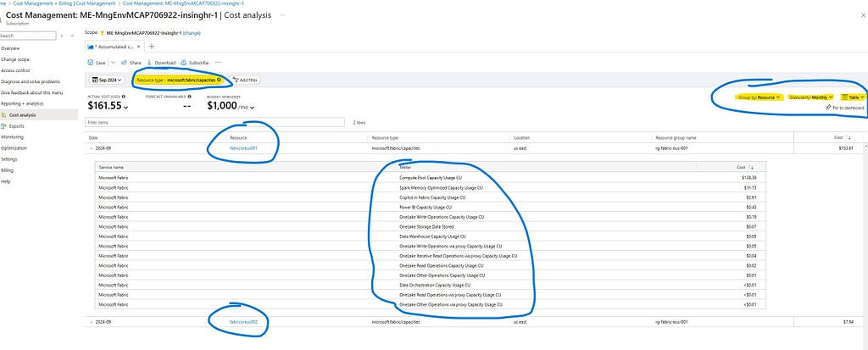Open Cost Management + Billing breadcrumb

64,3
